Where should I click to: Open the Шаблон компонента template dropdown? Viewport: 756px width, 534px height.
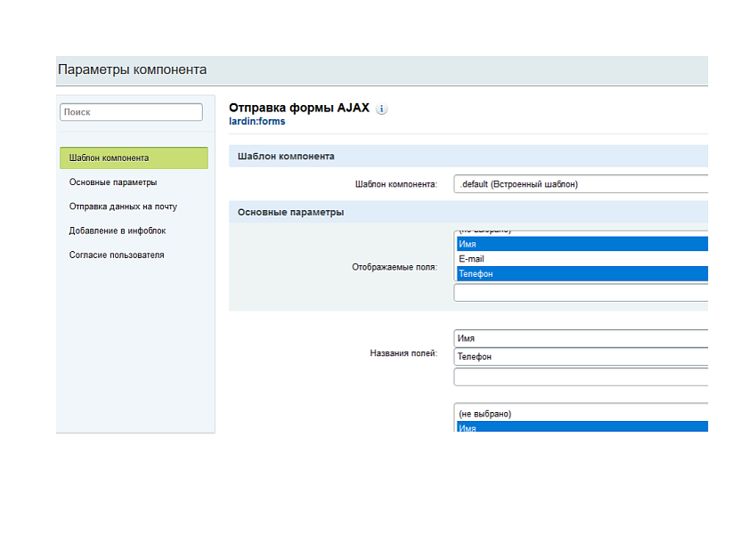580,184
